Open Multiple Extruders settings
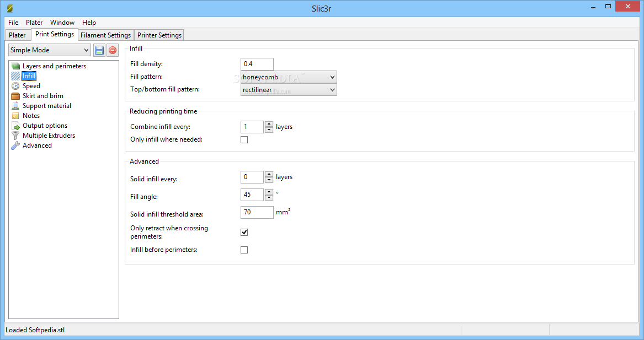 [49, 136]
